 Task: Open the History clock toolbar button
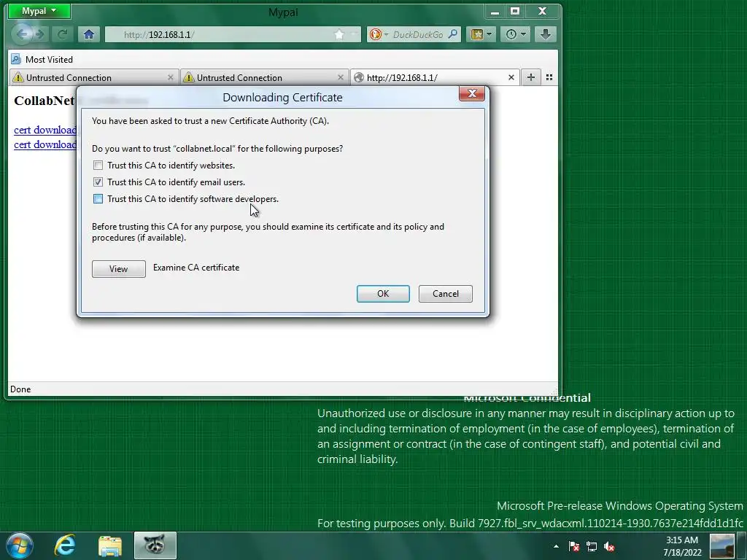tap(516, 34)
